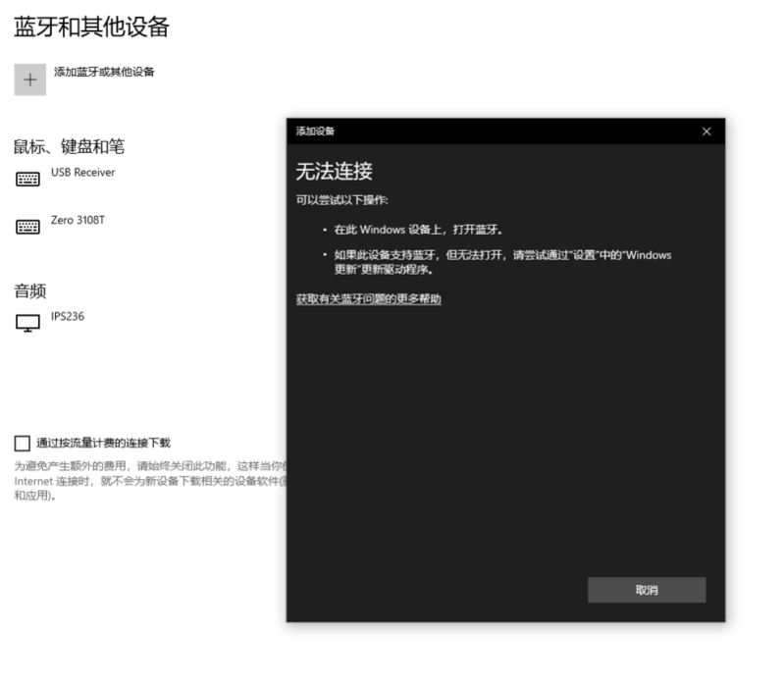Image resolution: width=784 pixels, height=688 pixels.
Task: Click the 无法连接 heading in the dialog
Action: tap(335, 172)
